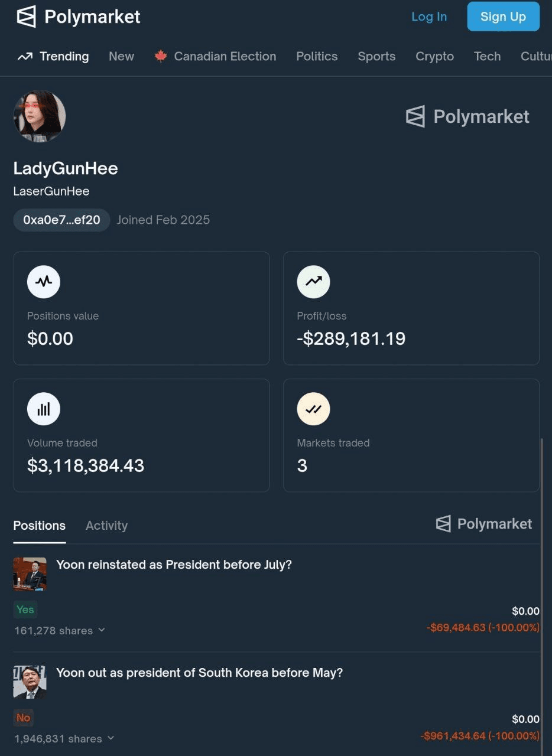Click the vertical scrollbar on right edge
Image resolution: width=552 pixels, height=756 pixels.
point(541,591)
